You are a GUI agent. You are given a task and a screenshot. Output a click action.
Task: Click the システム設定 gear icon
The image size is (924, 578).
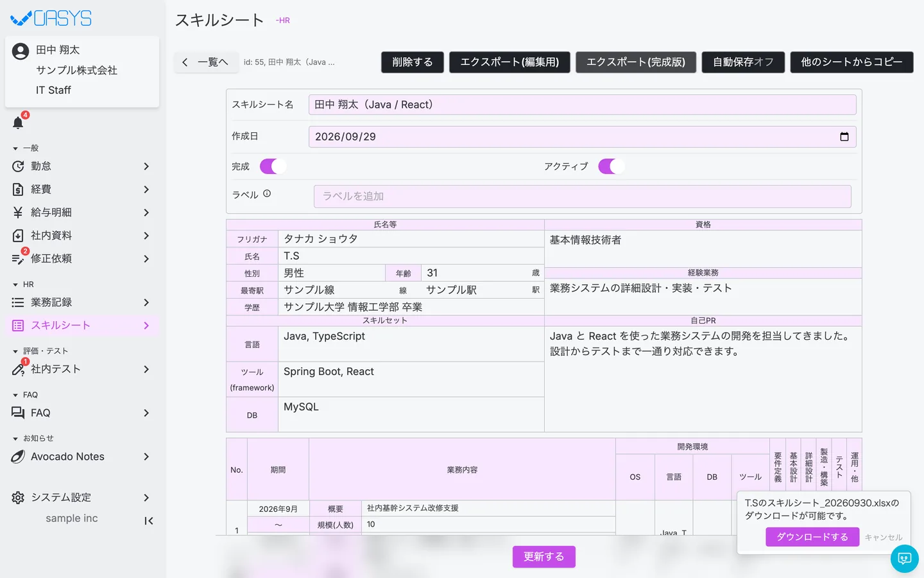(x=18, y=498)
